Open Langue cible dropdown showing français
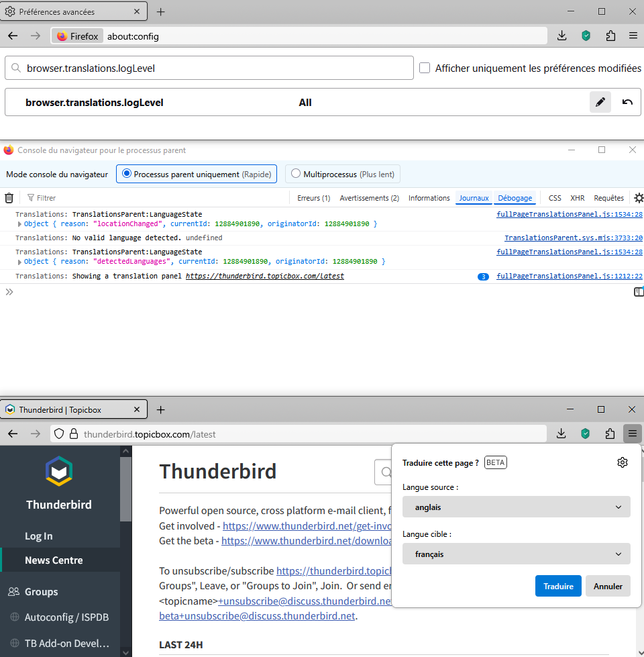Viewport: 644px width, 657px height. click(517, 554)
